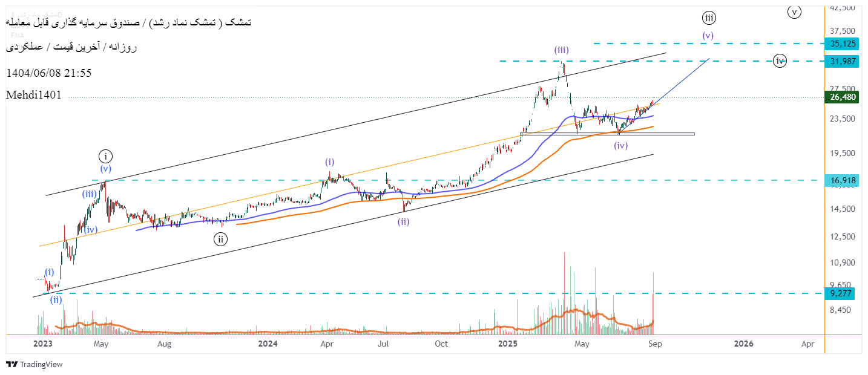This screenshot has height=375, width=868.
Task: Click the 2024 label on time axis
Action: point(267,344)
